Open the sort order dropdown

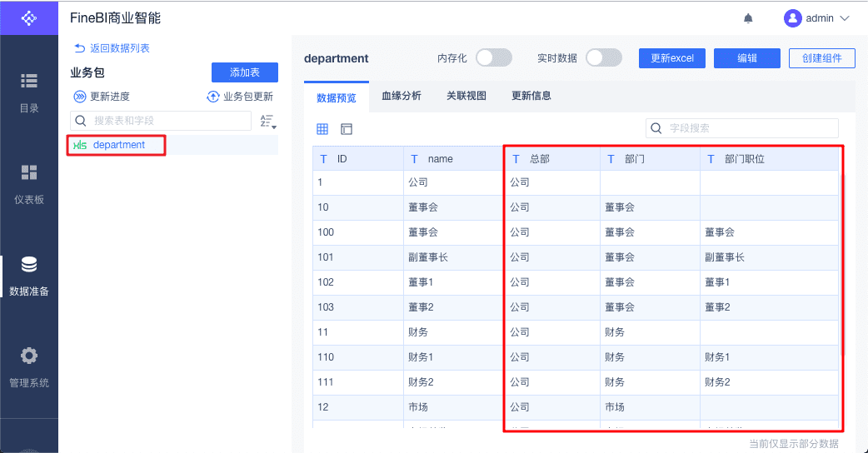click(267, 122)
